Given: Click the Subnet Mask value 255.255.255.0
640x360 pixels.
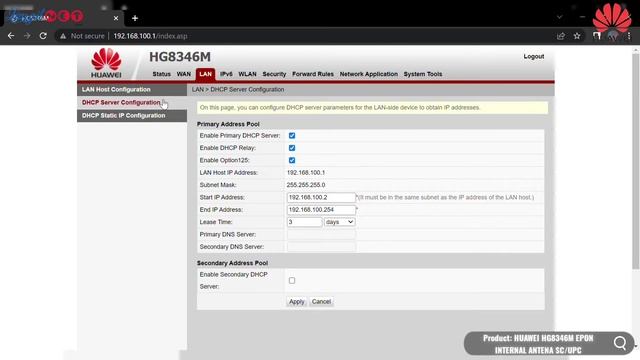Looking at the screenshot, I should 306,185.
